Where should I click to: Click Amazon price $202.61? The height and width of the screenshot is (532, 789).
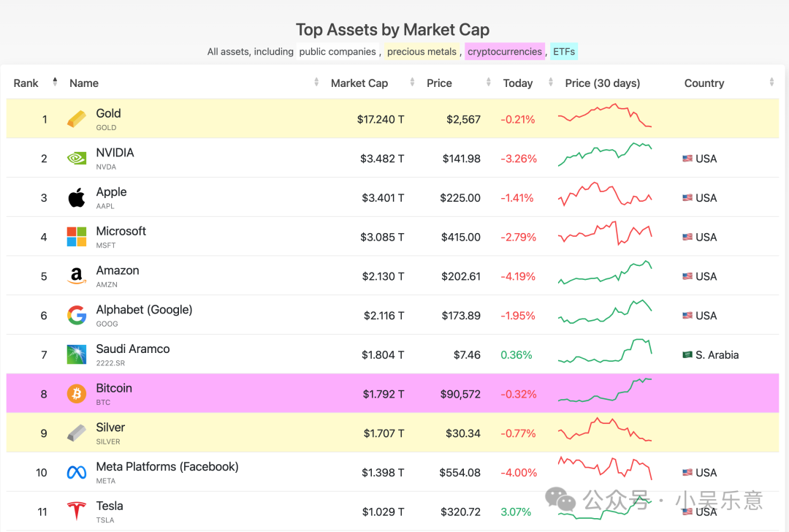click(x=461, y=276)
